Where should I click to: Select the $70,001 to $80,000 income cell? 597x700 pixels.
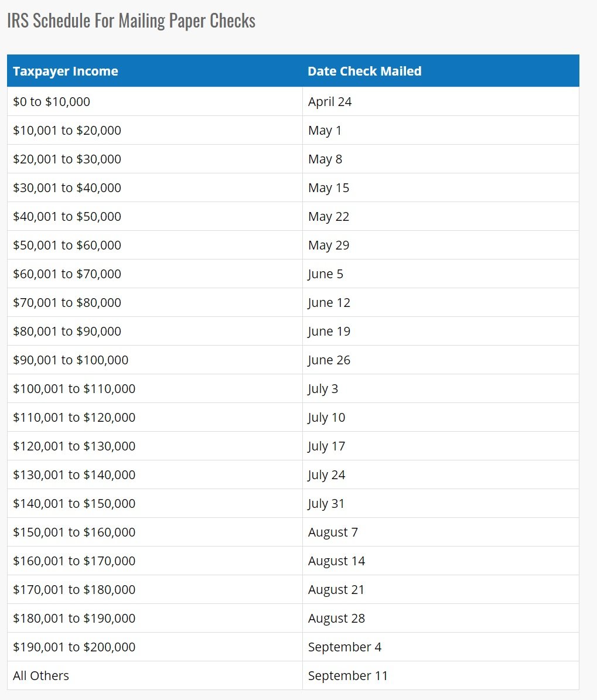(155, 303)
